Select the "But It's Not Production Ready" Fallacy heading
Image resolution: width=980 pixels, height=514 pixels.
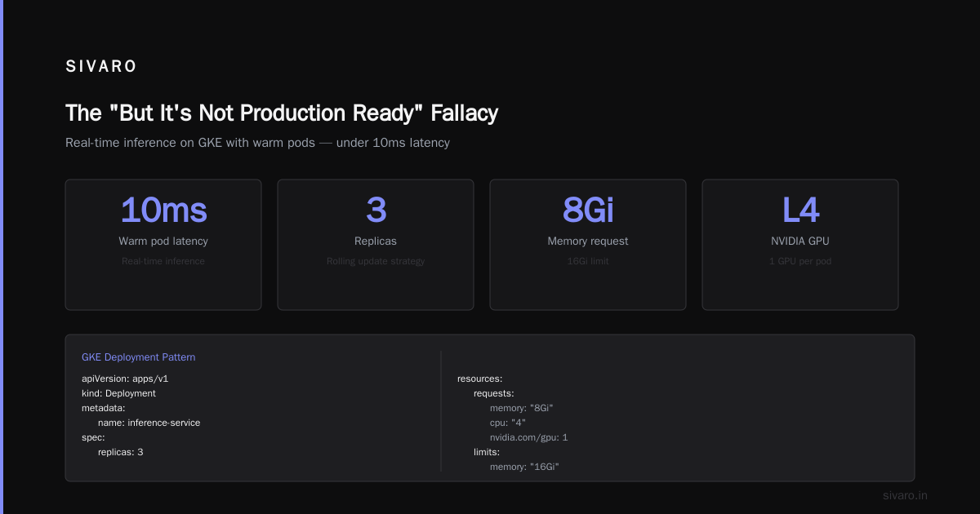(282, 113)
